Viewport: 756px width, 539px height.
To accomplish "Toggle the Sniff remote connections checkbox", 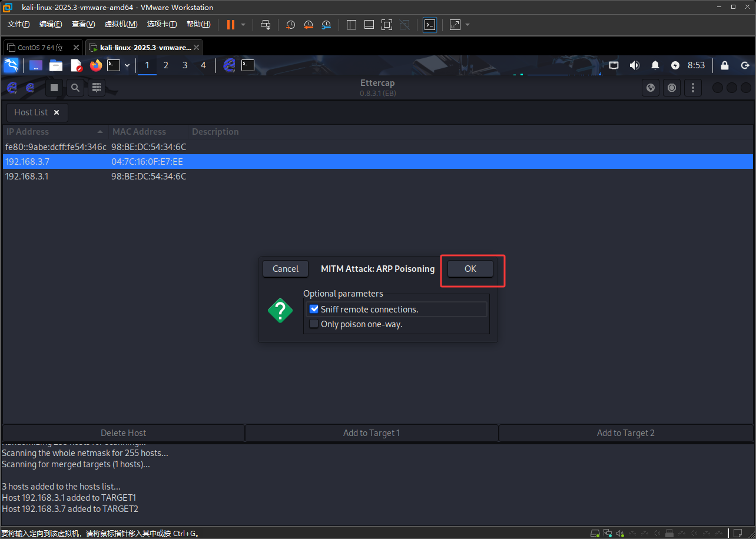I will click(x=314, y=309).
